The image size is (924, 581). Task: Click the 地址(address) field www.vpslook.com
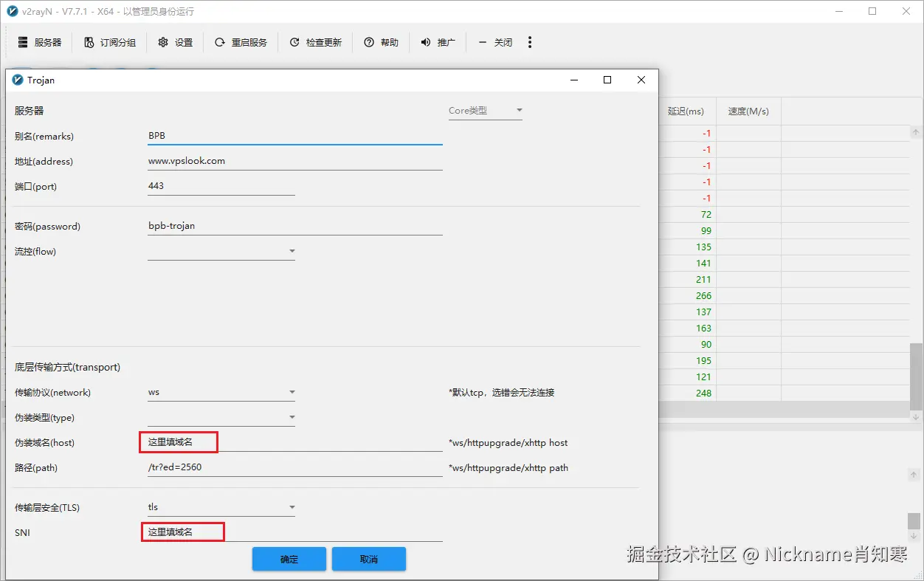click(295, 161)
